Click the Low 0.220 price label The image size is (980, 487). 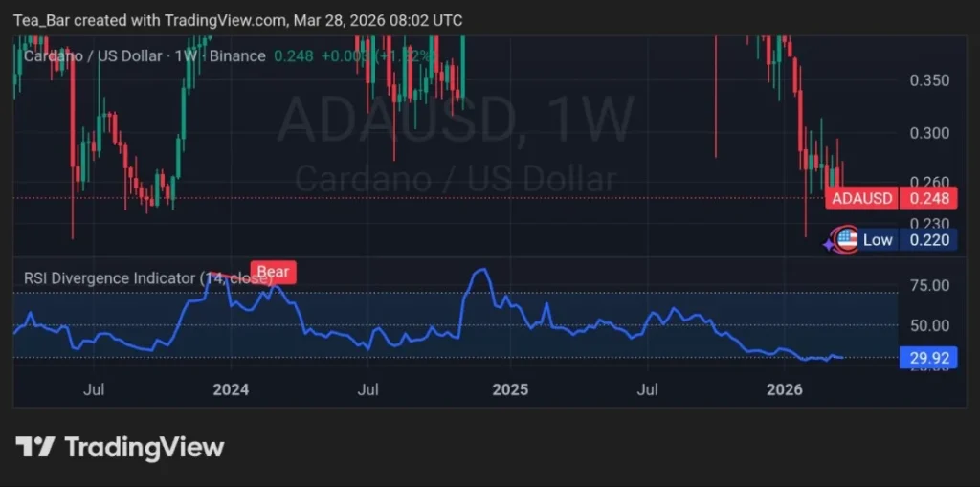click(x=909, y=240)
